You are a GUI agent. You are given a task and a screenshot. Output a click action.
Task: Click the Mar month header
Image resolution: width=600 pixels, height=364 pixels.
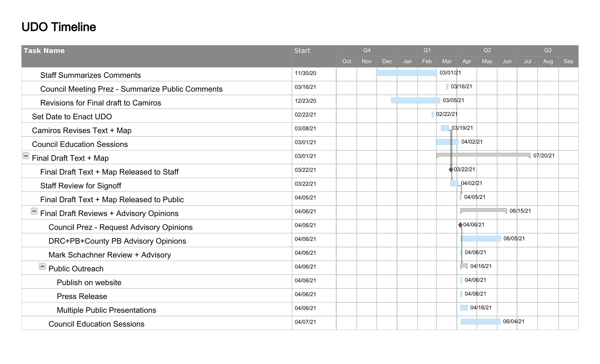pos(447,61)
